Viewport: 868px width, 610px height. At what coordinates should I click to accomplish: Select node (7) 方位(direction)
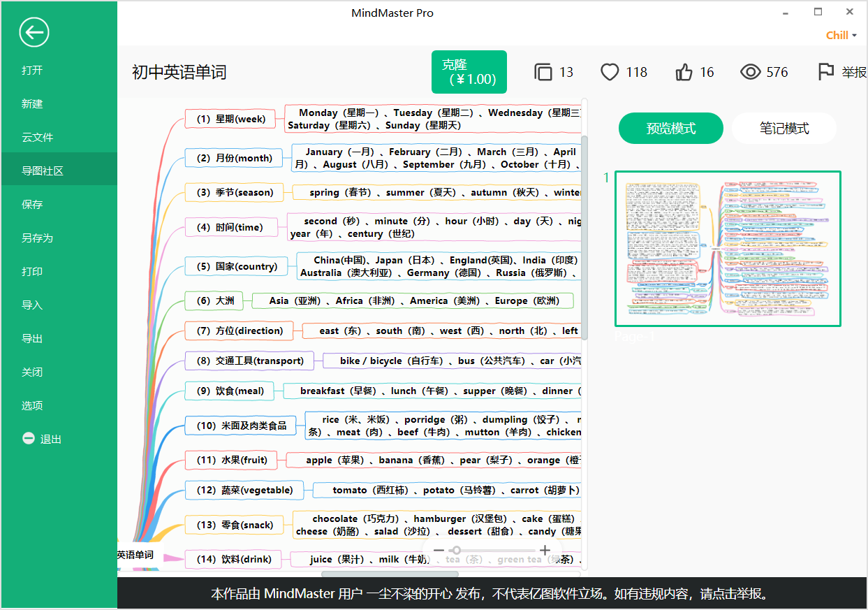(x=240, y=331)
